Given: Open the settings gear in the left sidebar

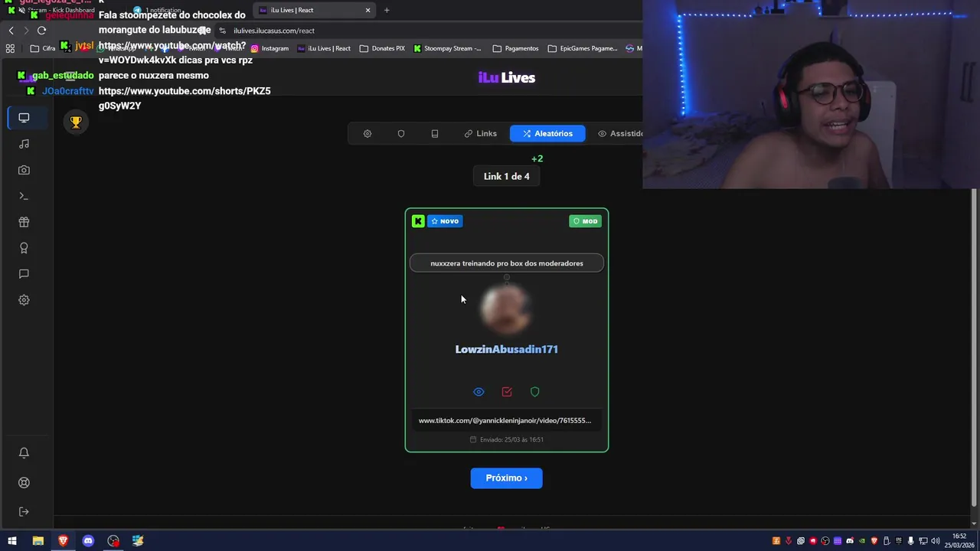Looking at the screenshot, I should [24, 300].
